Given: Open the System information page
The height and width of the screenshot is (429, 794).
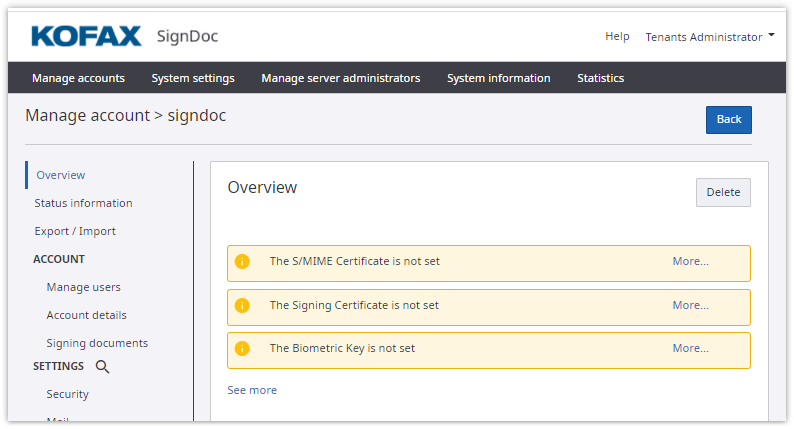Looking at the screenshot, I should tap(498, 78).
